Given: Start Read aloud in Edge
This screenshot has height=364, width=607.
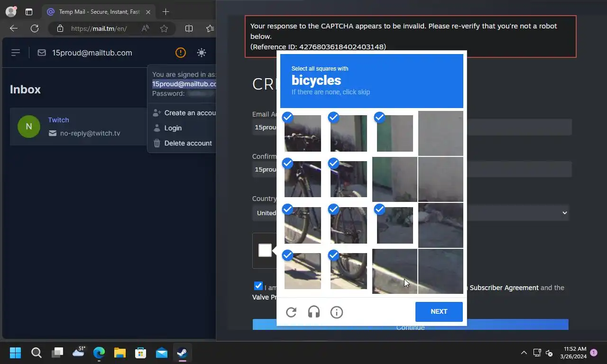Looking at the screenshot, I should (x=146, y=28).
